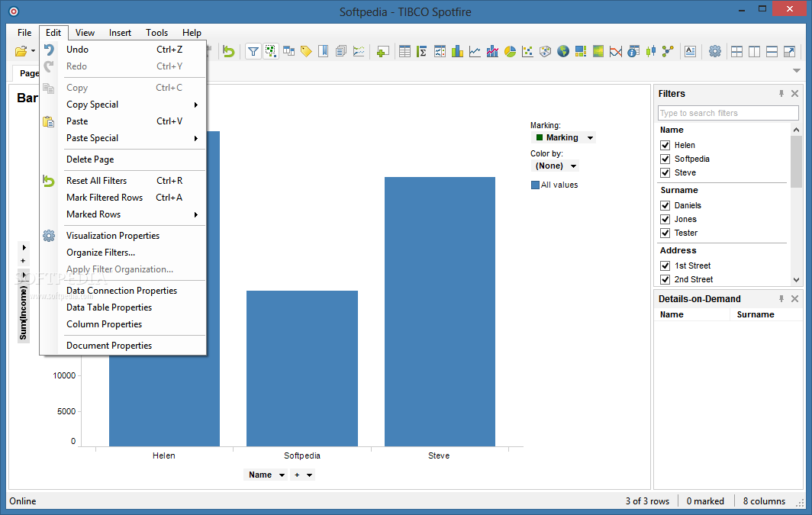This screenshot has width=812, height=515.
Task: Add a new page via plus icon
Action: click(x=382, y=51)
